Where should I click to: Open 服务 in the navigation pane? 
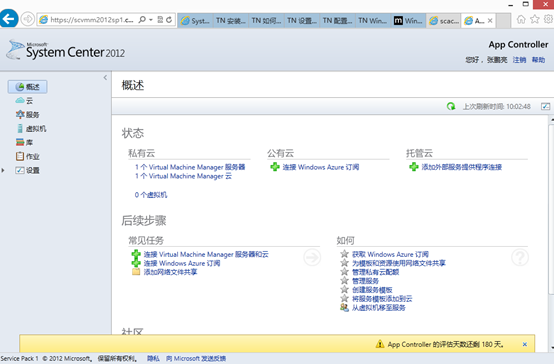[28, 115]
